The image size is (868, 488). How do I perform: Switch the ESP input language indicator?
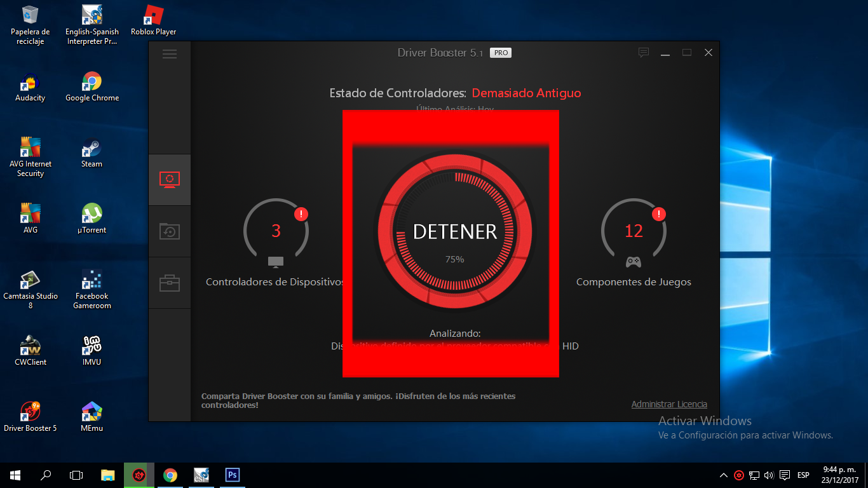click(x=803, y=475)
